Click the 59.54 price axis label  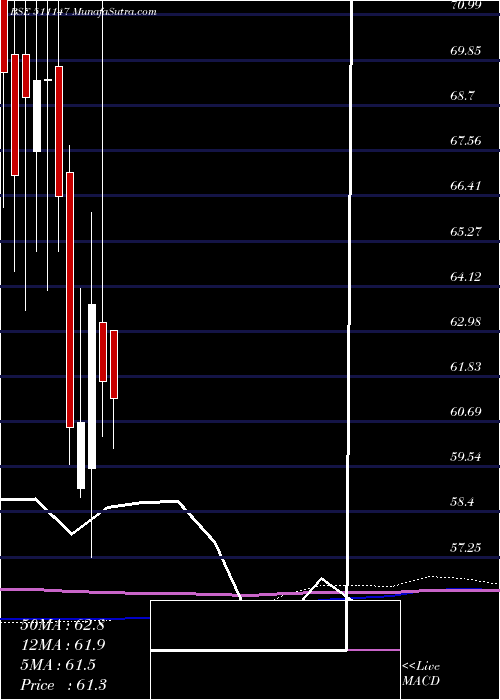click(466, 457)
